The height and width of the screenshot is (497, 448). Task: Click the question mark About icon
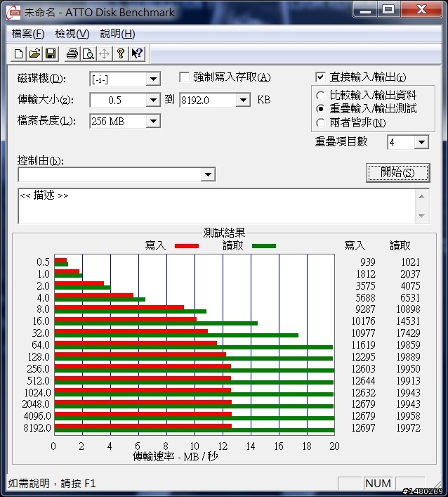(120, 53)
